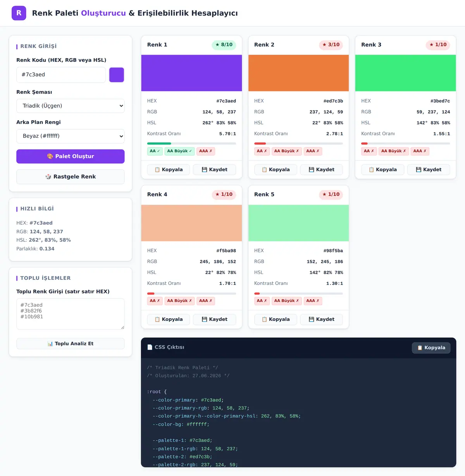
Task: Click palette icon on Palet Oluştur button
Action: tap(50, 156)
